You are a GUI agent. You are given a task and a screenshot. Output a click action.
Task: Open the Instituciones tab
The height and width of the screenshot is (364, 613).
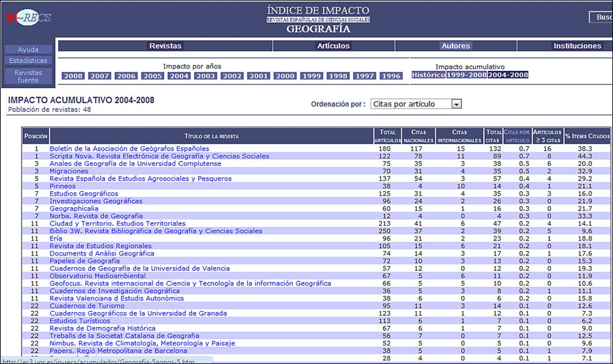pyautogui.click(x=577, y=46)
